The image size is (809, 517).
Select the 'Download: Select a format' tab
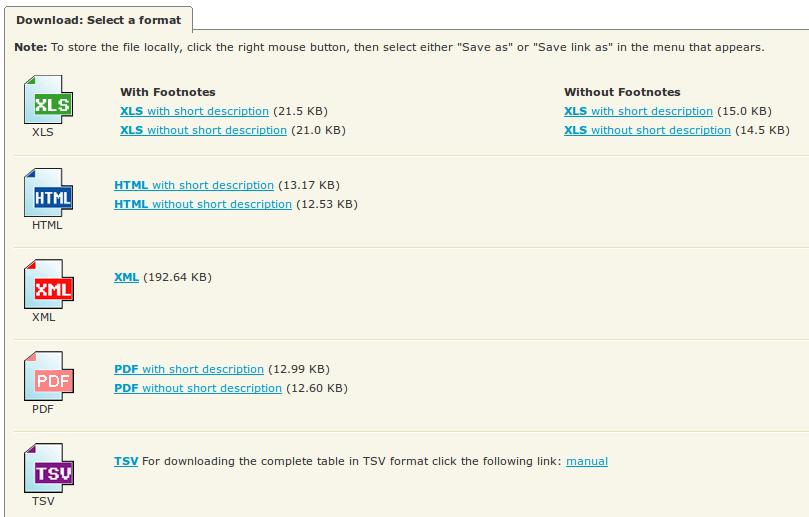coord(99,20)
